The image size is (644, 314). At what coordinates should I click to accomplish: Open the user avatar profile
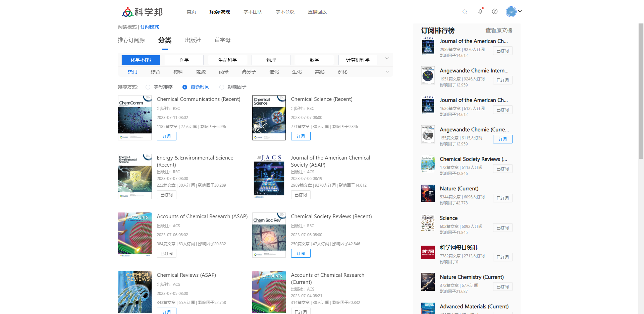pyautogui.click(x=511, y=12)
